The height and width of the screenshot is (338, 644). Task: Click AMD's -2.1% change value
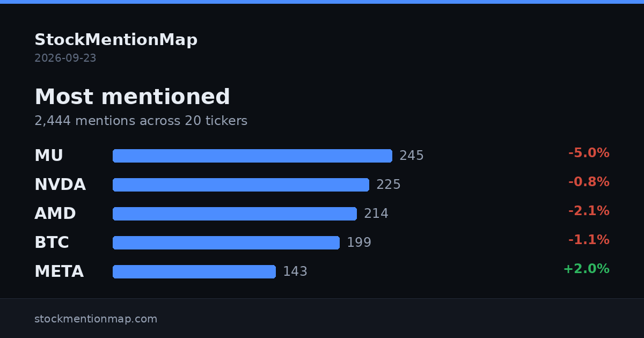pos(589,211)
